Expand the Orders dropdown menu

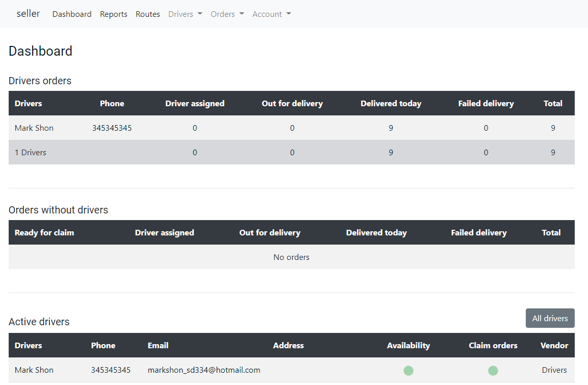pos(227,14)
